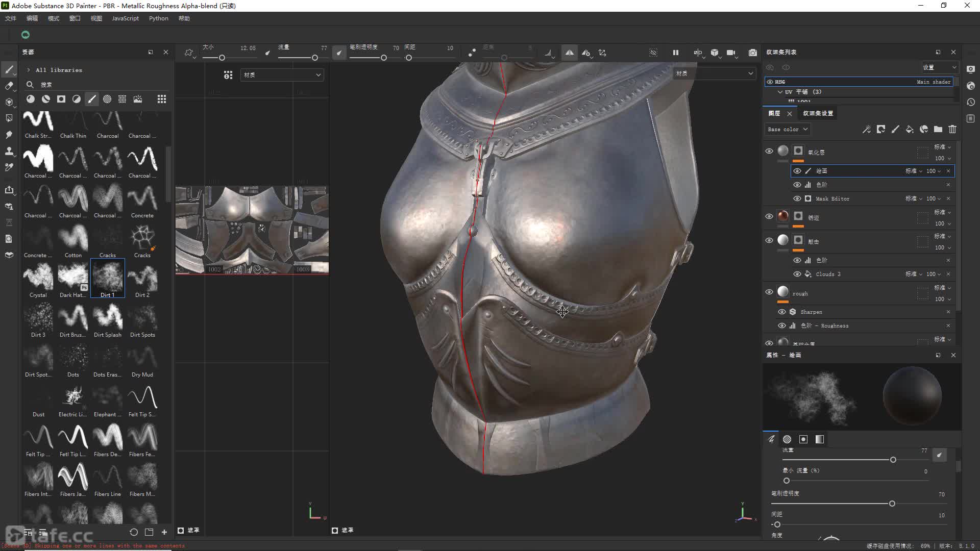The height and width of the screenshot is (551, 980).
Task: Select the Polygon fill tool
Action: tap(9, 118)
